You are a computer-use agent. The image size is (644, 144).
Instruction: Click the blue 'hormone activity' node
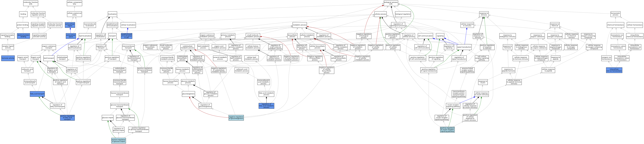pos(8,58)
